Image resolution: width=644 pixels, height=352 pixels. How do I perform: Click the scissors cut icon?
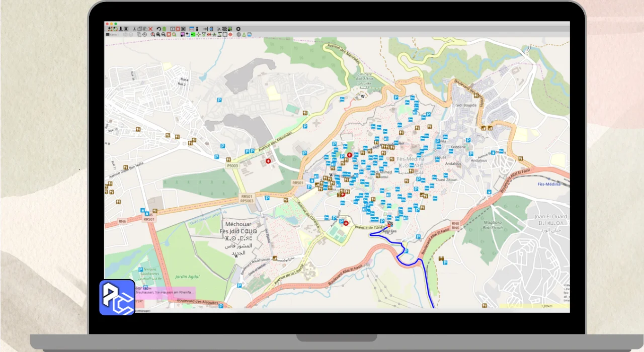coord(134,29)
